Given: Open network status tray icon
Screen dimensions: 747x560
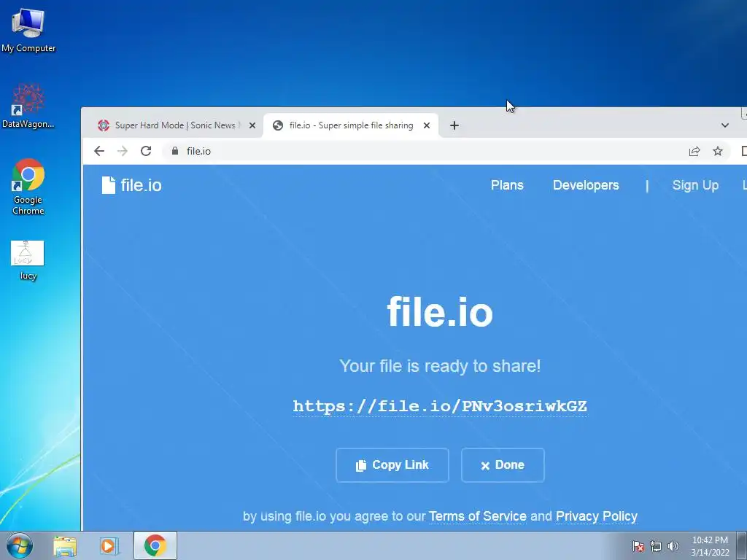Looking at the screenshot, I should [x=656, y=546].
